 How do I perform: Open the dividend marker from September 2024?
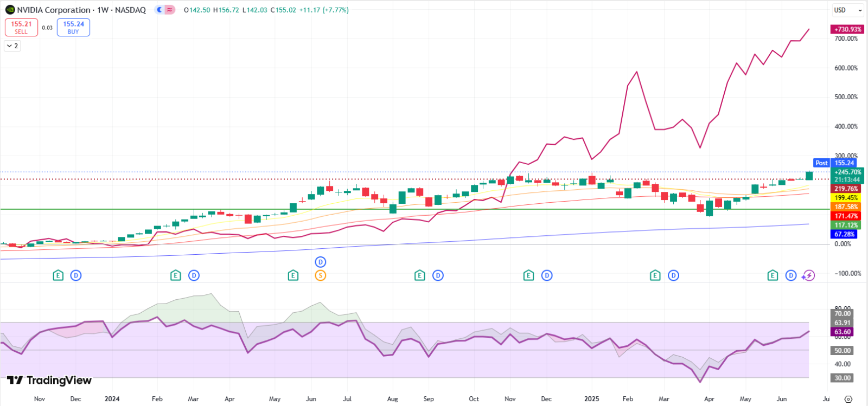[438, 275]
